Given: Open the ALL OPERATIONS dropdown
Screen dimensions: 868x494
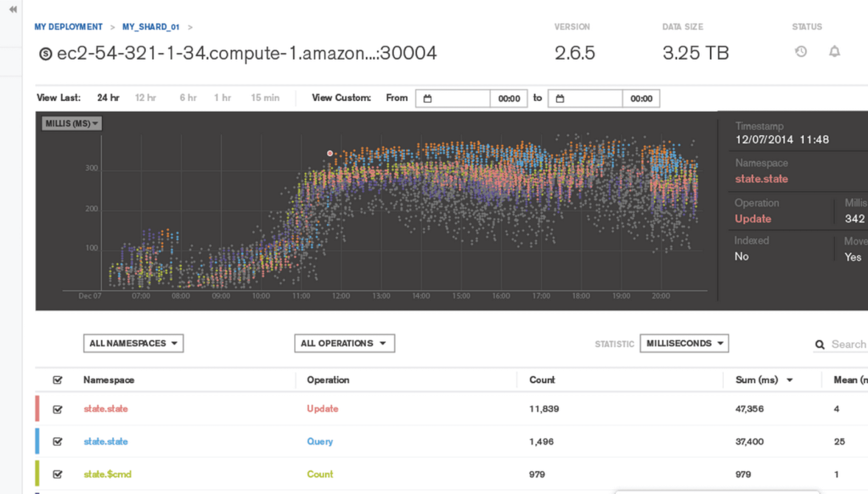Looking at the screenshot, I should [344, 343].
